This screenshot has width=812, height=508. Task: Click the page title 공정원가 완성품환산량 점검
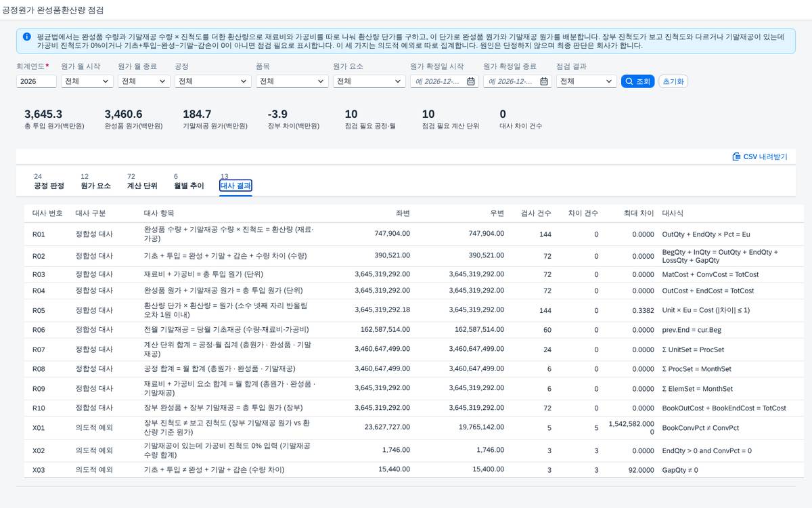pos(53,11)
